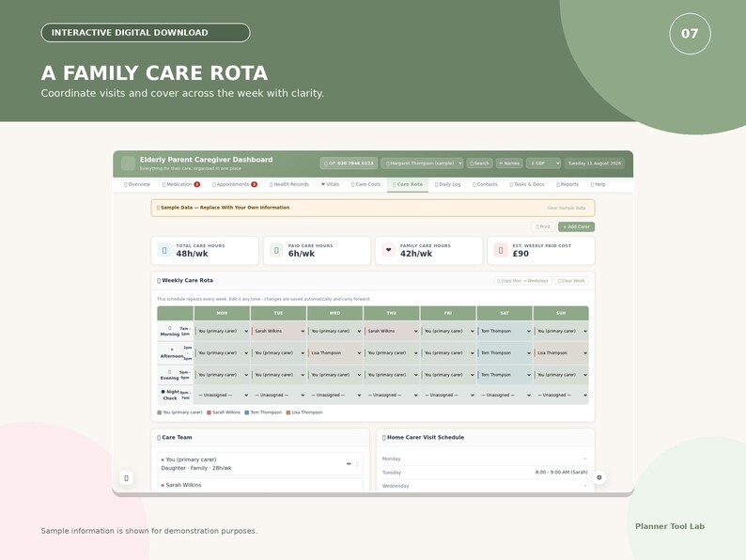Click the heart icon on Family Care Hours
This screenshot has width=746, height=560.
388,250
